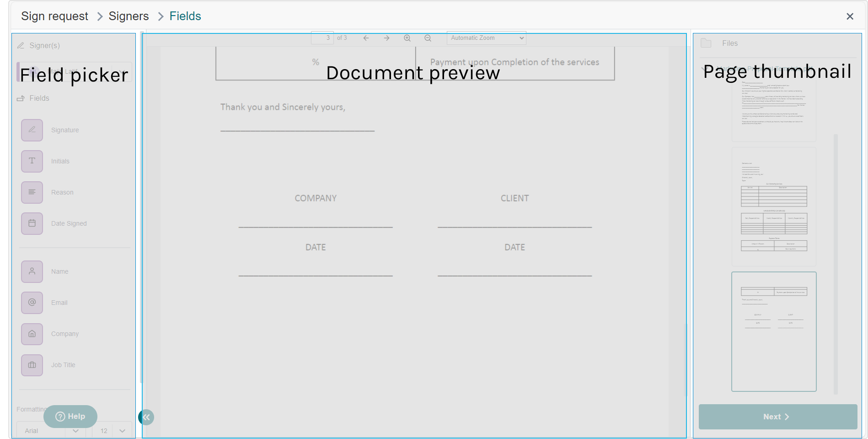The width and height of the screenshot is (868, 439).
Task: Pick the Initials field icon
Action: (32, 161)
